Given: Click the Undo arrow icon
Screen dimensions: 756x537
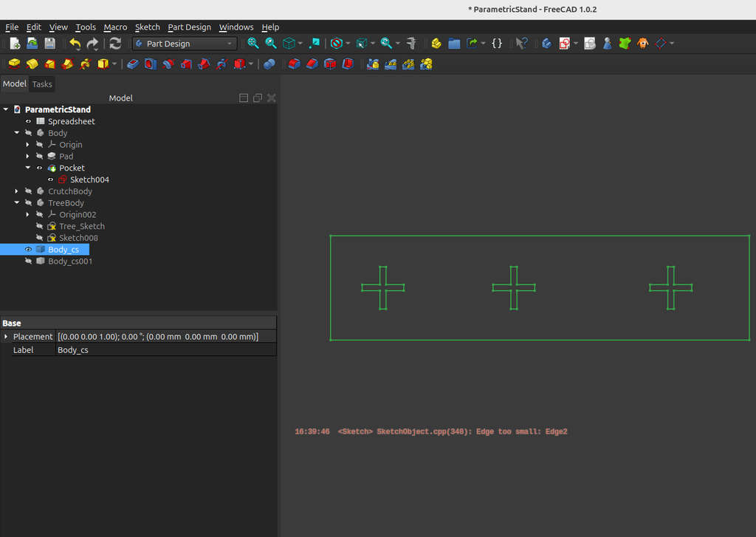Looking at the screenshot, I should coord(75,44).
